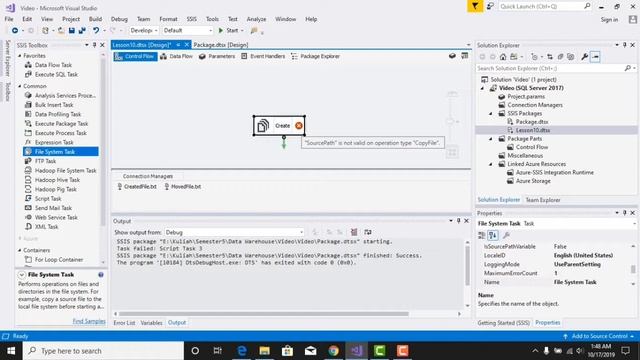Select Hadoop Hive Task item

point(57,180)
